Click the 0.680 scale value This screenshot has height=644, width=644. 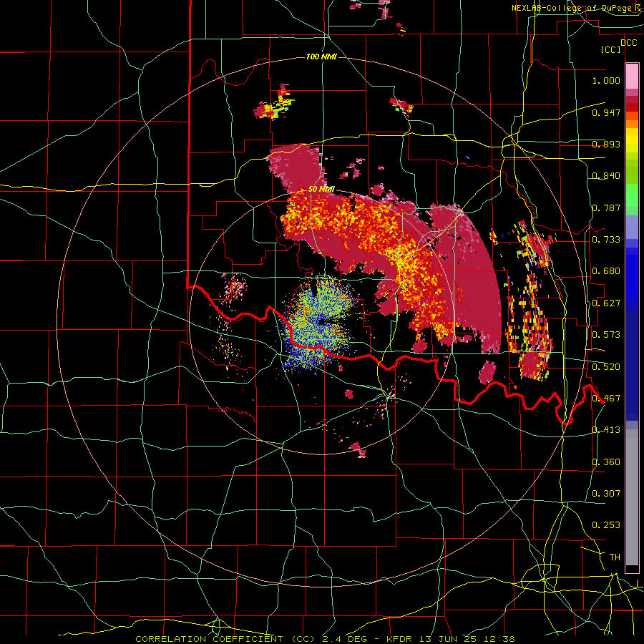606,271
